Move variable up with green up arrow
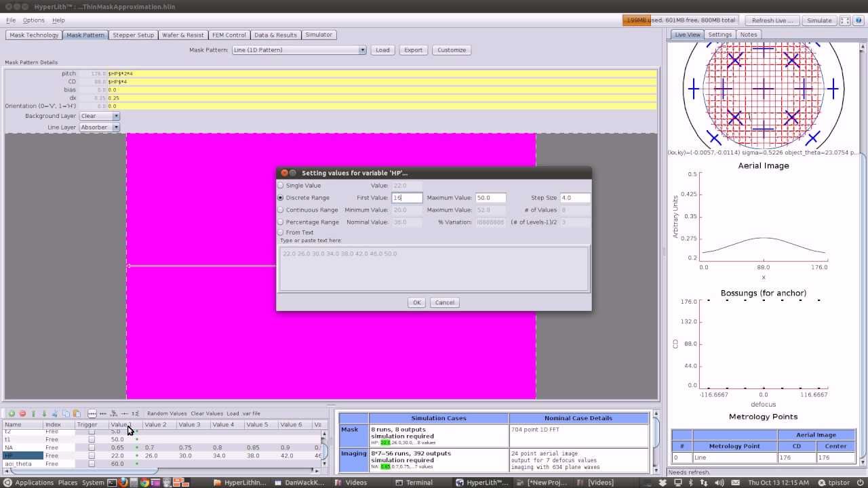868x488 pixels. point(33,413)
